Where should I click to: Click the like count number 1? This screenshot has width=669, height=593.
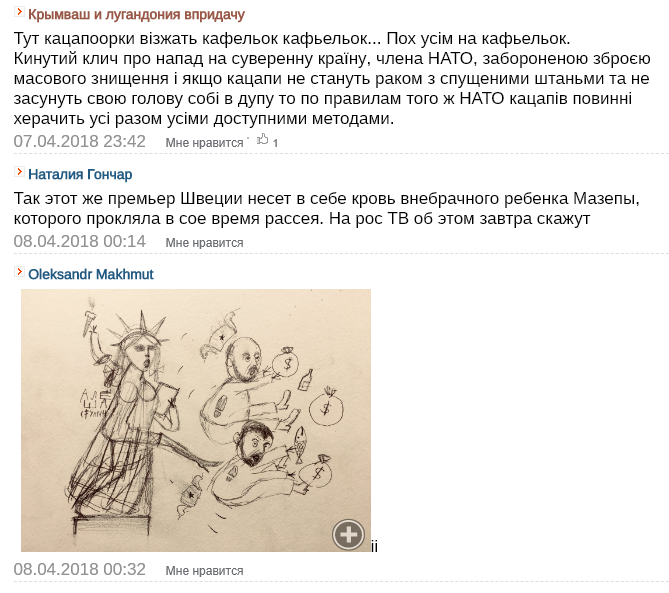[275, 143]
